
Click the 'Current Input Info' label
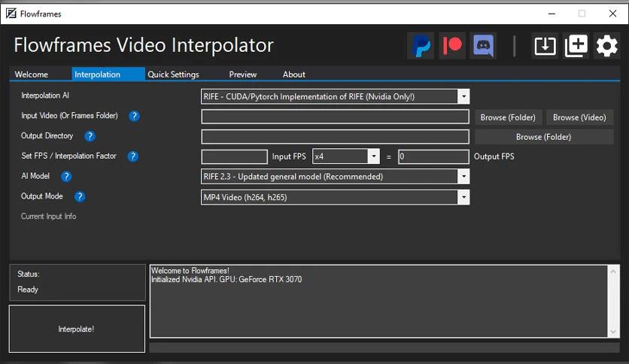pyautogui.click(x=49, y=216)
